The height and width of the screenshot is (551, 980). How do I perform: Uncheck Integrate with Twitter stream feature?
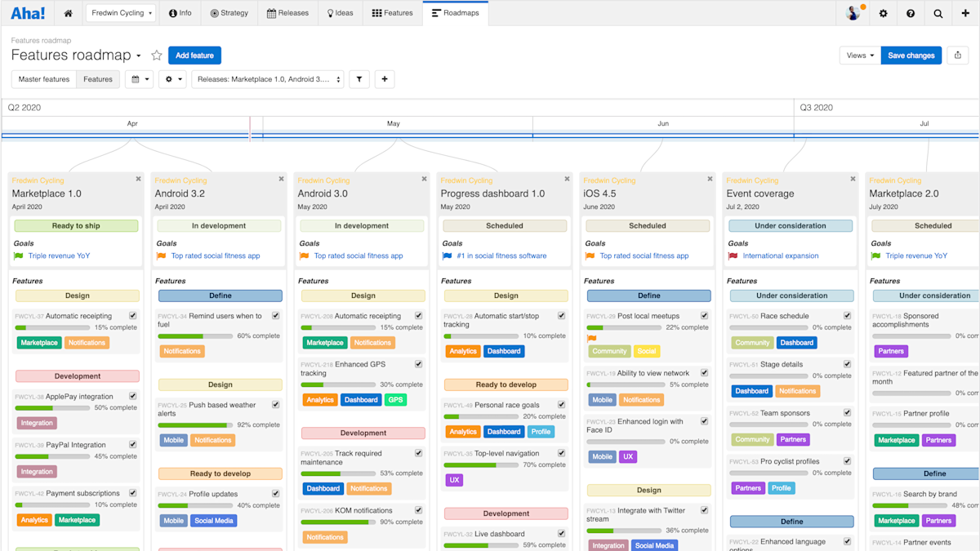(703, 509)
